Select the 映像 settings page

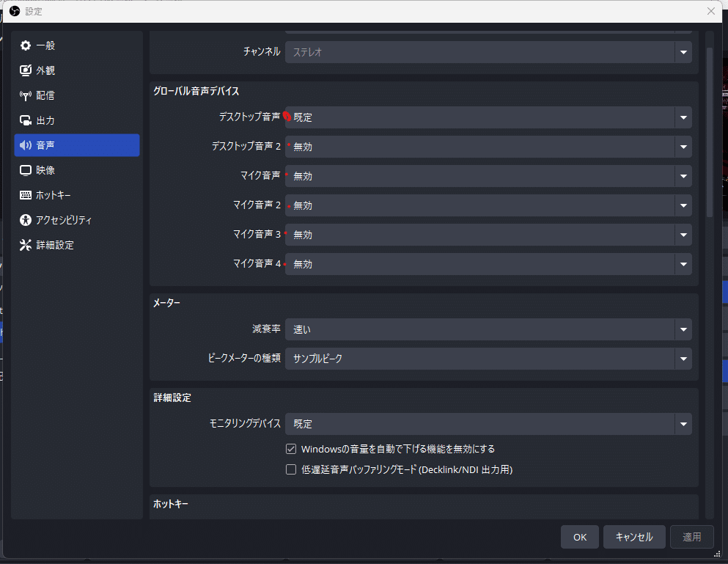click(76, 170)
